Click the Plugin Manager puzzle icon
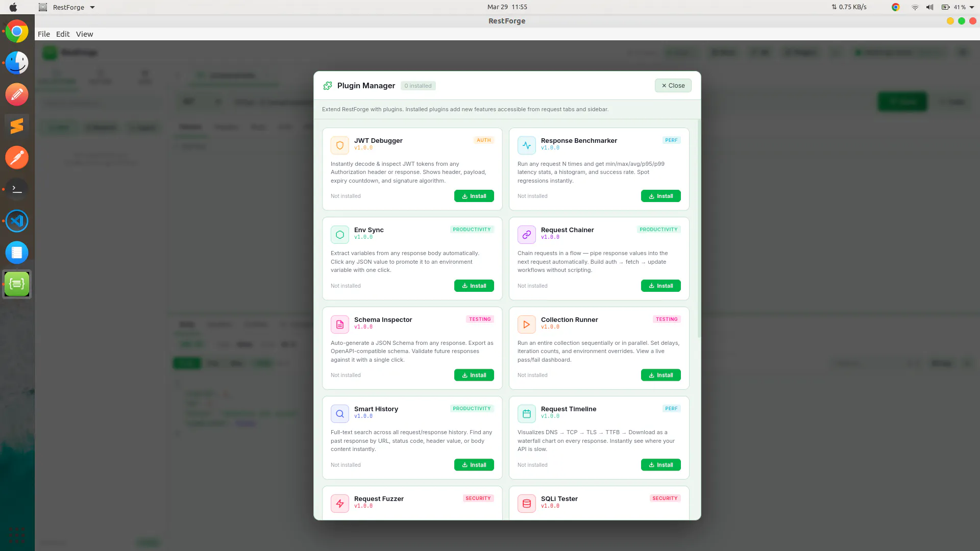The width and height of the screenshot is (980, 551). 328,86
